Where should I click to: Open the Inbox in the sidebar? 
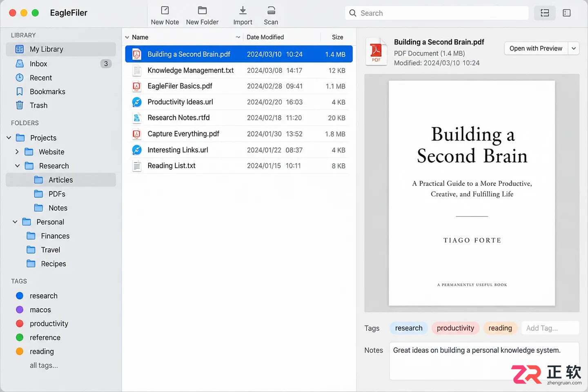(61, 64)
